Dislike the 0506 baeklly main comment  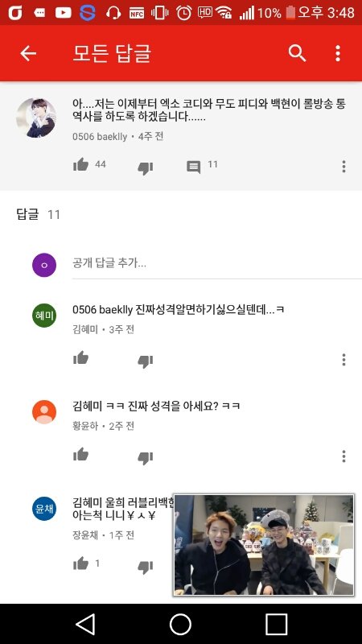click(146, 167)
